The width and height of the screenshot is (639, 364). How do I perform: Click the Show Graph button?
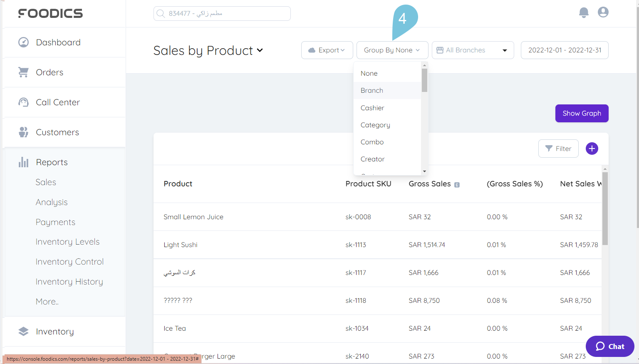coord(582,113)
